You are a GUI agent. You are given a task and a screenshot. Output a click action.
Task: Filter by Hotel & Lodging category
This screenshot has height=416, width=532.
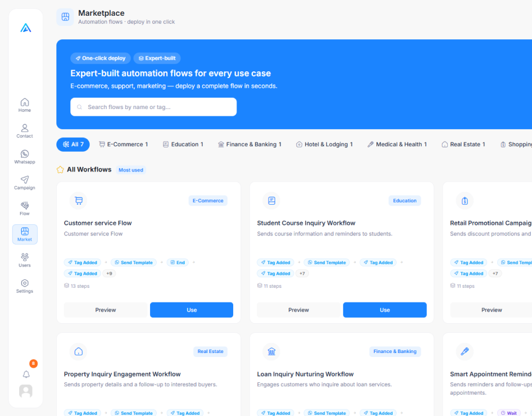(324, 144)
